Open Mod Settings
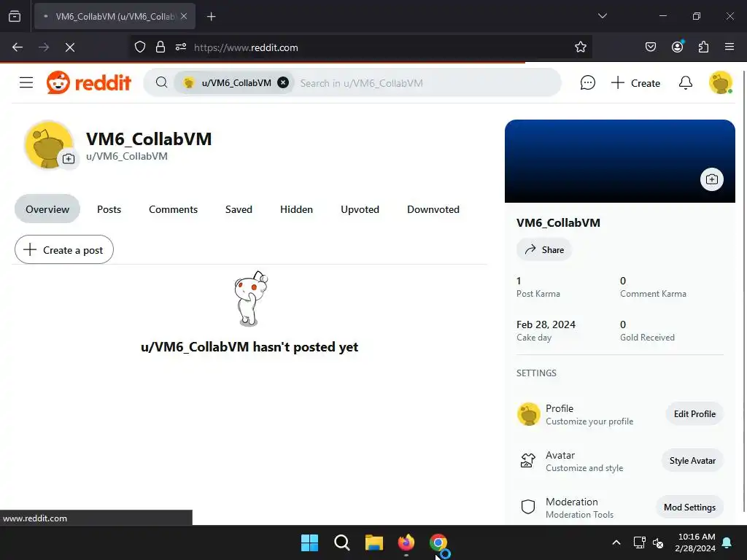The height and width of the screenshot is (560, 747). click(689, 507)
